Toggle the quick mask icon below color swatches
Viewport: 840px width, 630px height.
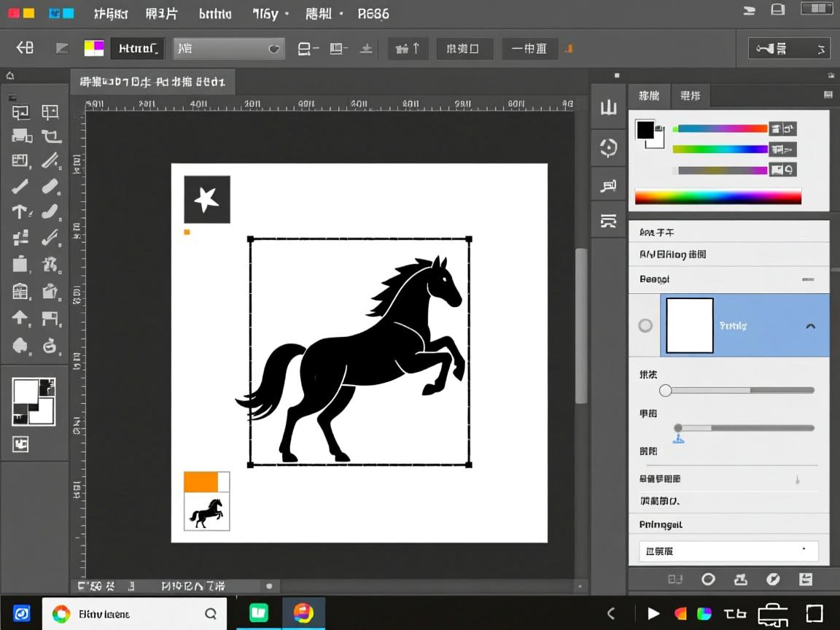20,444
